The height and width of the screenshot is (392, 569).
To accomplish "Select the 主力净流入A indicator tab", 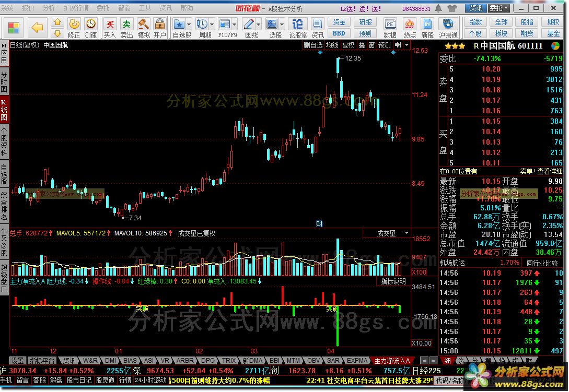I will pyautogui.click(x=392, y=361).
